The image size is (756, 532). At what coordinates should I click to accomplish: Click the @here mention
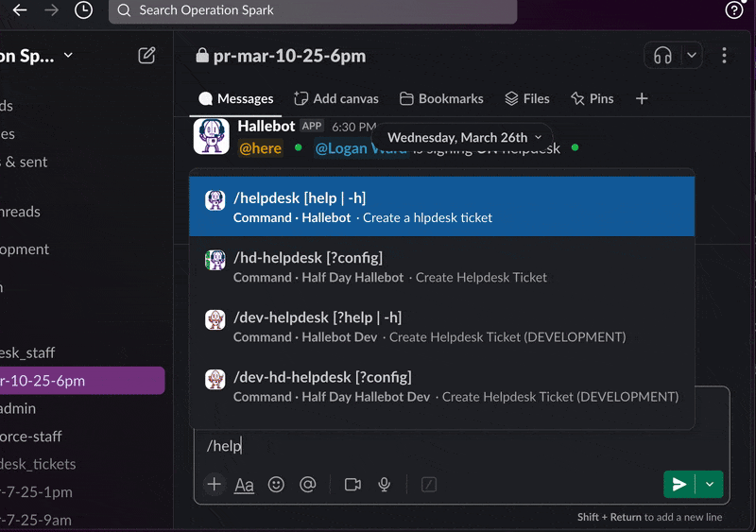point(260,148)
